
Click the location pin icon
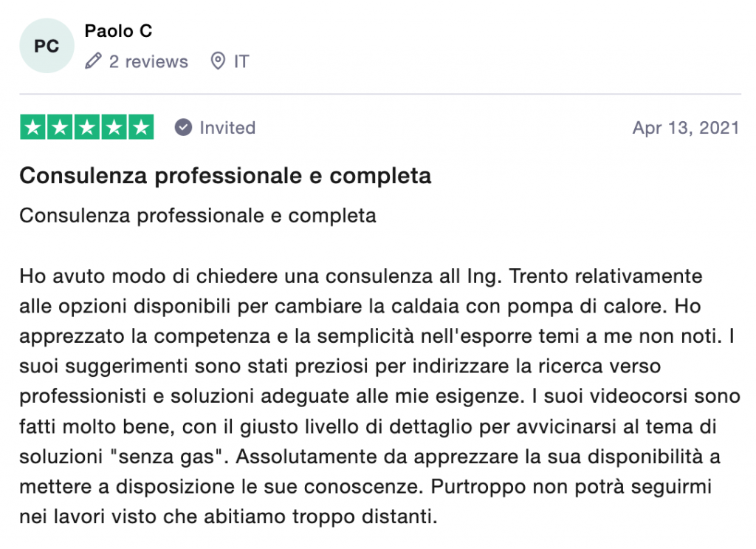pyautogui.click(x=218, y=61)
